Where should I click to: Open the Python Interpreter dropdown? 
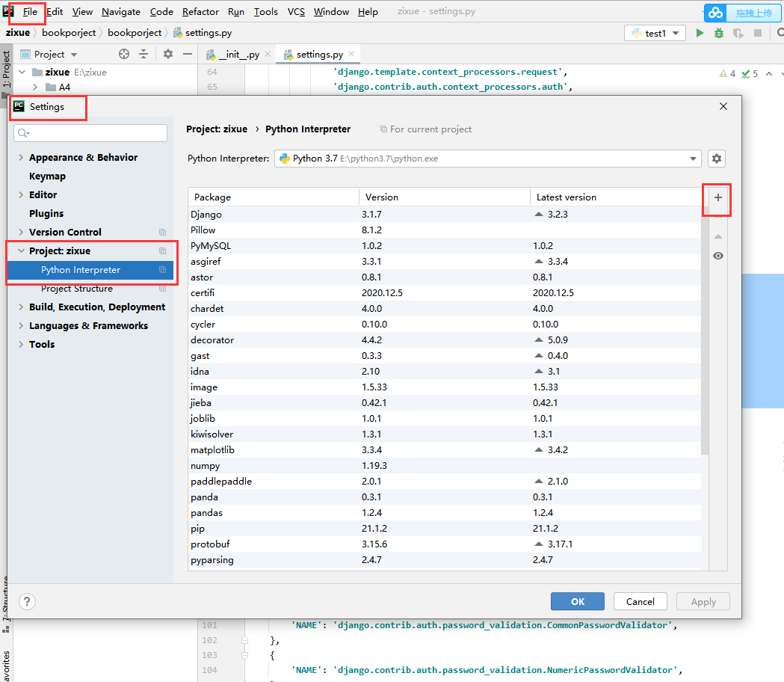[691, 159]
